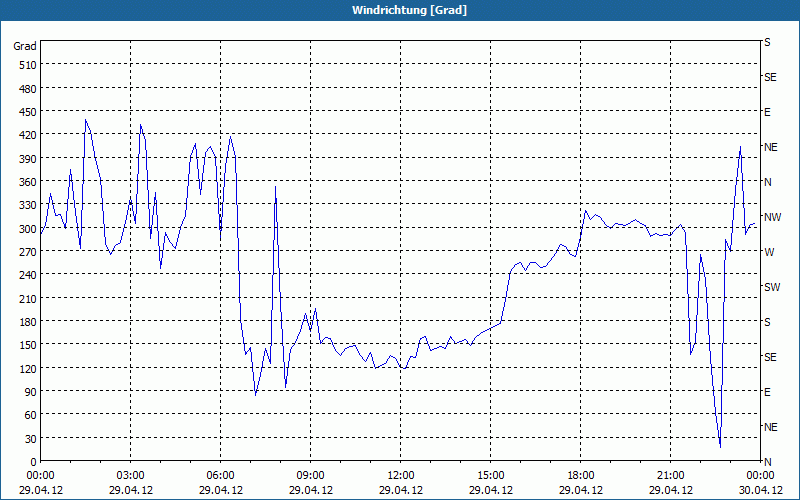
Task: Select the SE label level with 480 gridline
Action: click(x=770, y=77)
